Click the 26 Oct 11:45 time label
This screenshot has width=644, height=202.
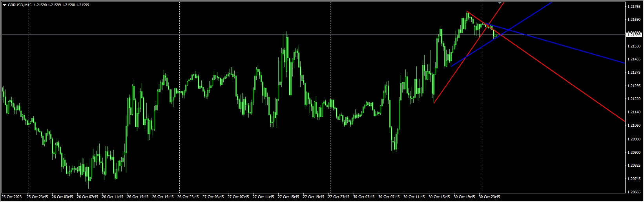click(113, 197)
